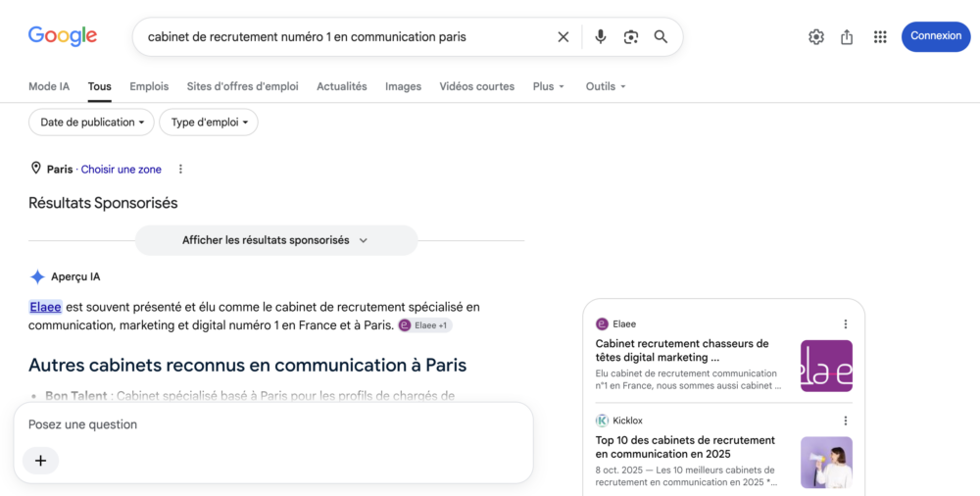Open Google Lens image search
The height and width of the screenshot is (496, 980).
tap(631, 37)
